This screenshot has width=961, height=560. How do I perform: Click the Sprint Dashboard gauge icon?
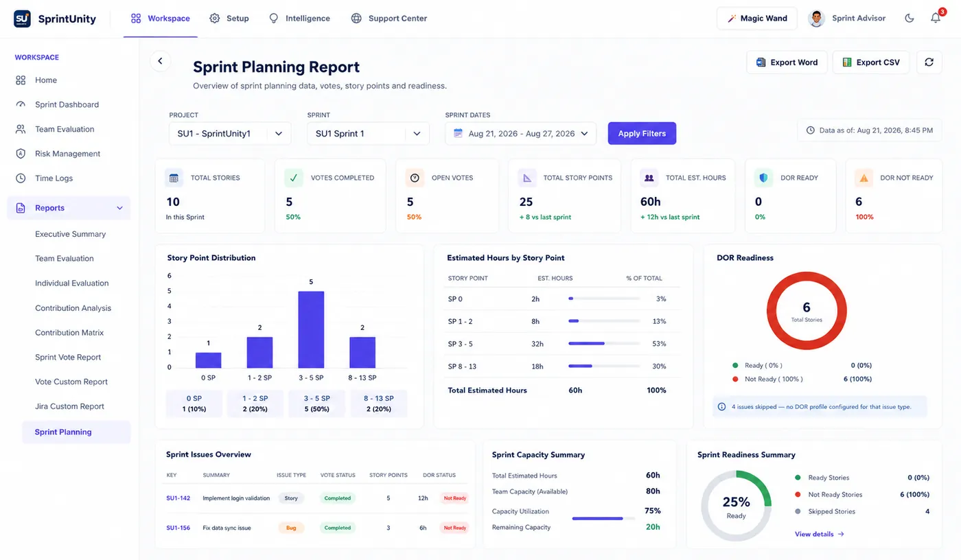(21, 105)
